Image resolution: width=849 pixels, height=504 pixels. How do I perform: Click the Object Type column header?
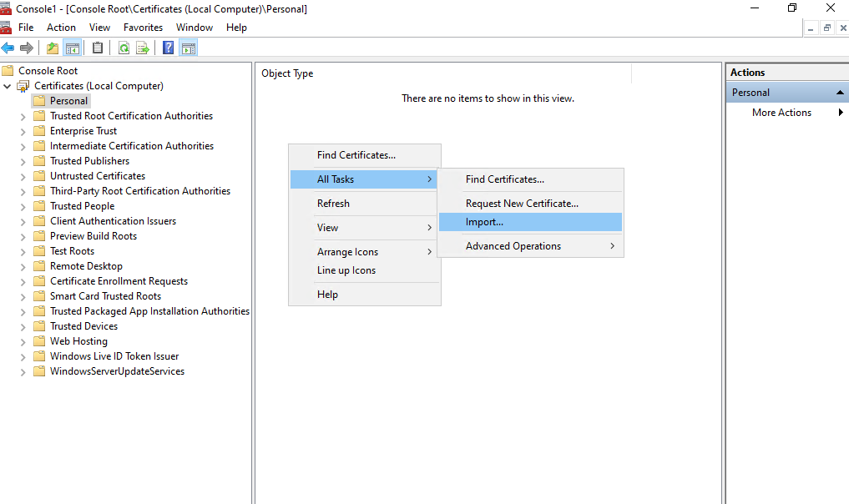pyautogui.click(x=444, y=73)
